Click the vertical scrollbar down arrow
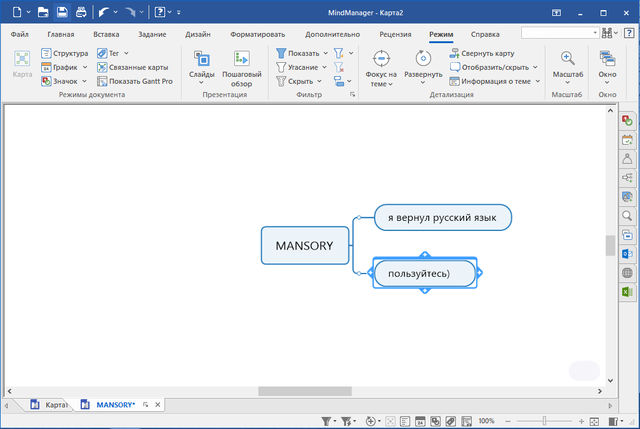Viewport: 640px width, 429px height. pos(610,380)
